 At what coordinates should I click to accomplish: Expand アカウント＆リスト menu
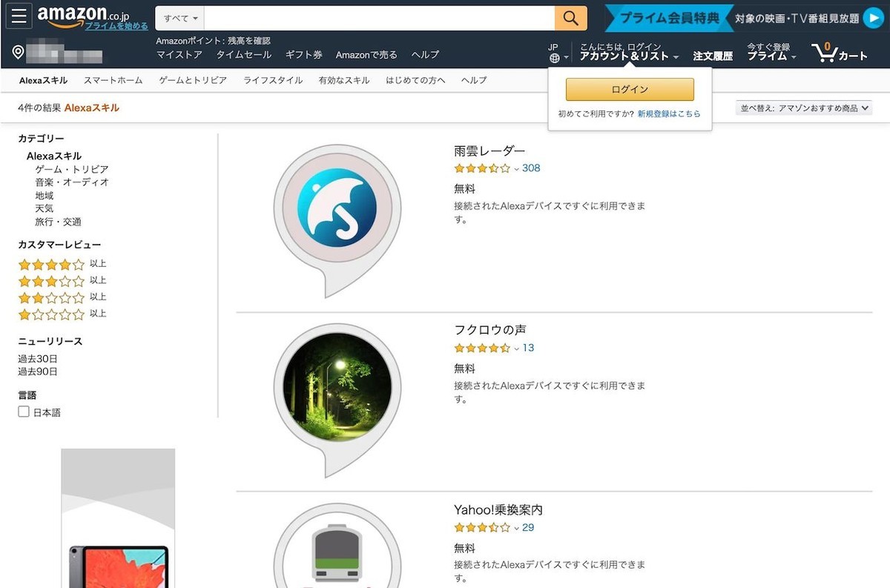(x=629, y=56)
